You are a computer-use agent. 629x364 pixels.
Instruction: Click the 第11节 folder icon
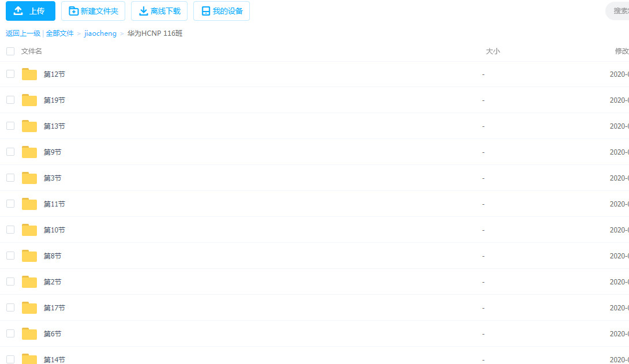29,204
